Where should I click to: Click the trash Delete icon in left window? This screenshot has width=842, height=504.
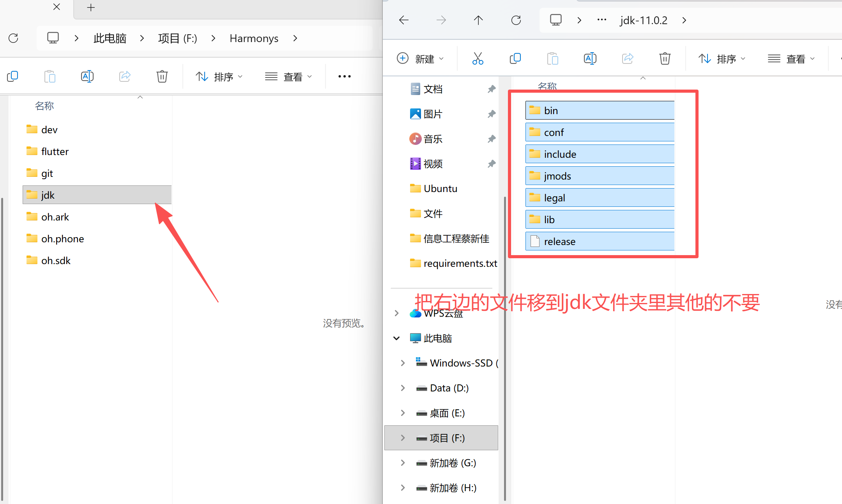(x=162, y=76)
